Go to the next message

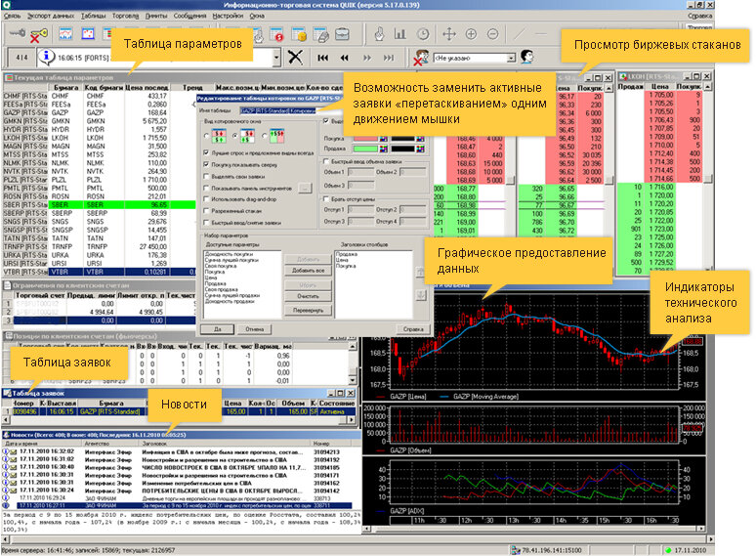[367, 58]
